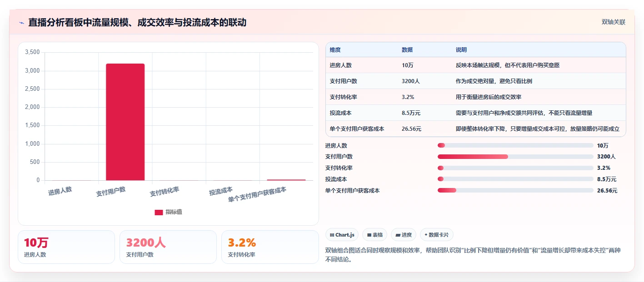
Task: Click the sparkle icon in 数据卡片 chip
Action: pyautogui.click(x=426, y=235)
